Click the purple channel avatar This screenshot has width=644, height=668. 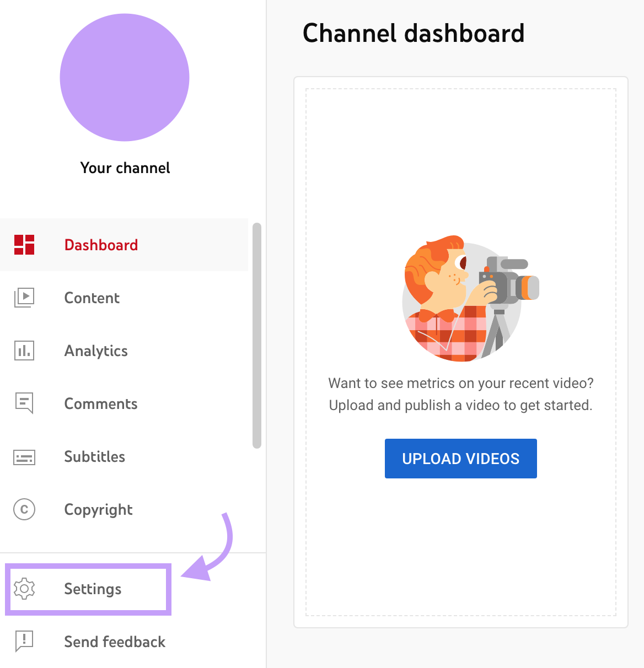[125, 78]
